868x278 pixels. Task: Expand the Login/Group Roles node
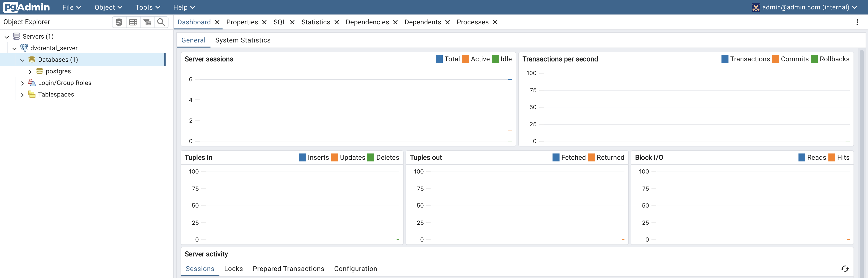pyautogui.click(x=22, y=83)
